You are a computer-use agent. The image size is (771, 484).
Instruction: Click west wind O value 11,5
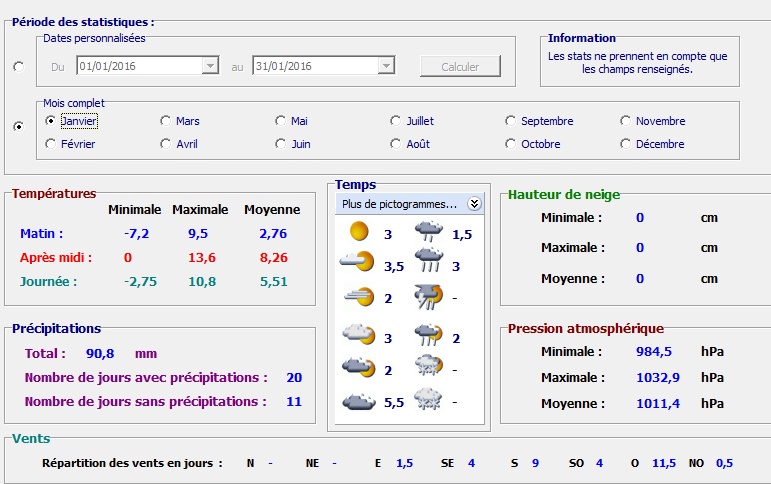pyautogui.click(x=664, y=463)
